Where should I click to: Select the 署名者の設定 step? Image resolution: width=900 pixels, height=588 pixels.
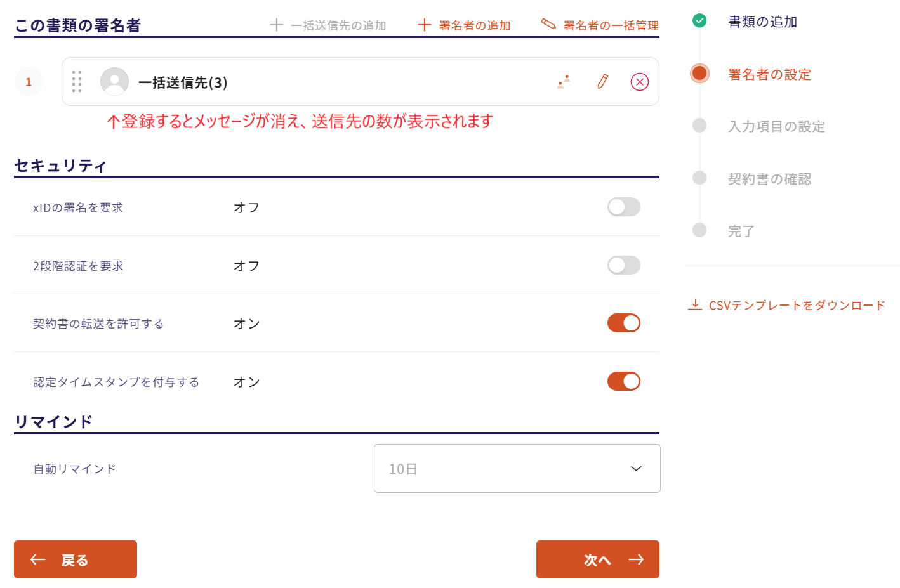coord(769,74)
